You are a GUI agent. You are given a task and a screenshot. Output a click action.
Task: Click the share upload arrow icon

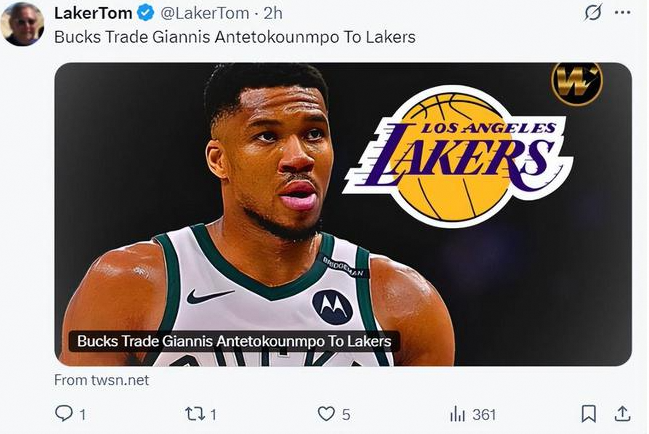621,414
